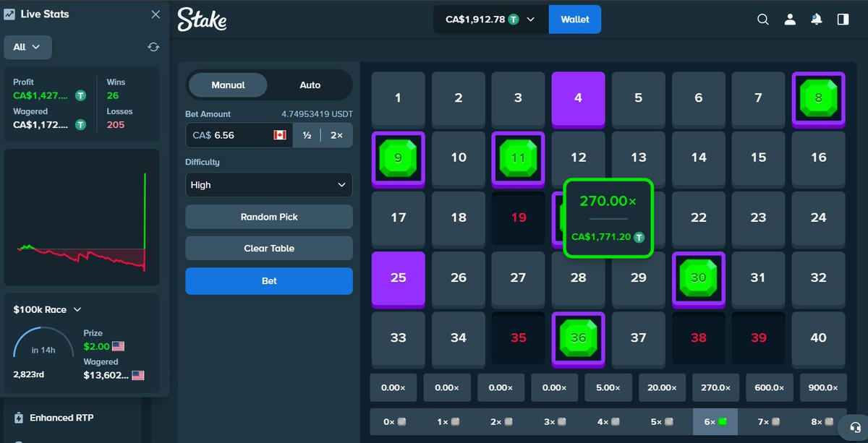
Task: Open the CA$1,912.78 balance dropdown
Action: point(491,20)
